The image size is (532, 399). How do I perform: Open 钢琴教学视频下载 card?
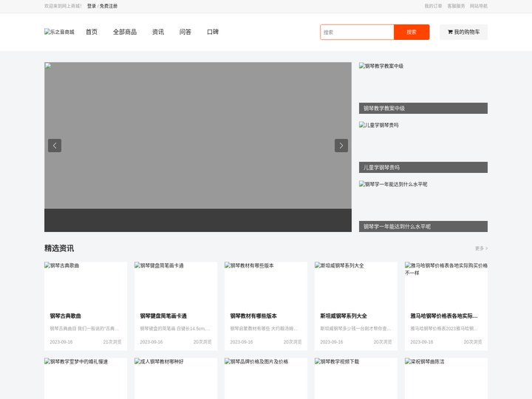356,378
